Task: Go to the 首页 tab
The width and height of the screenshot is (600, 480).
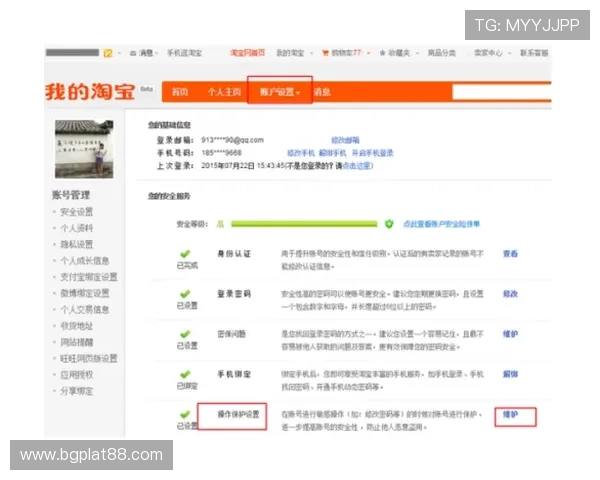Action: point(179,92)
